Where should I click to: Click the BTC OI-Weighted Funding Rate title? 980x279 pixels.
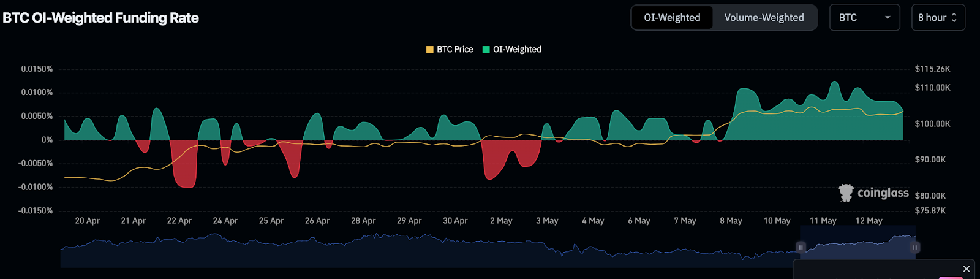point(100,18)
